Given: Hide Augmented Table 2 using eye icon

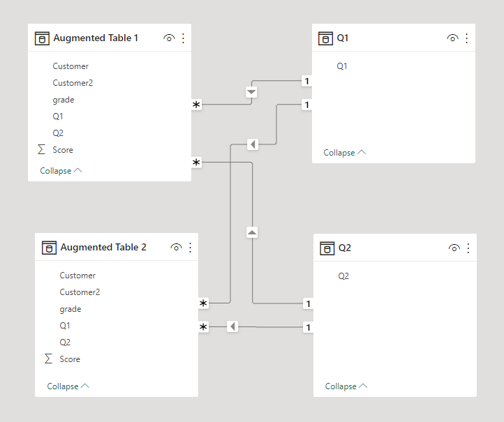Looking at the screenshot, I should [x=176, y=248].
